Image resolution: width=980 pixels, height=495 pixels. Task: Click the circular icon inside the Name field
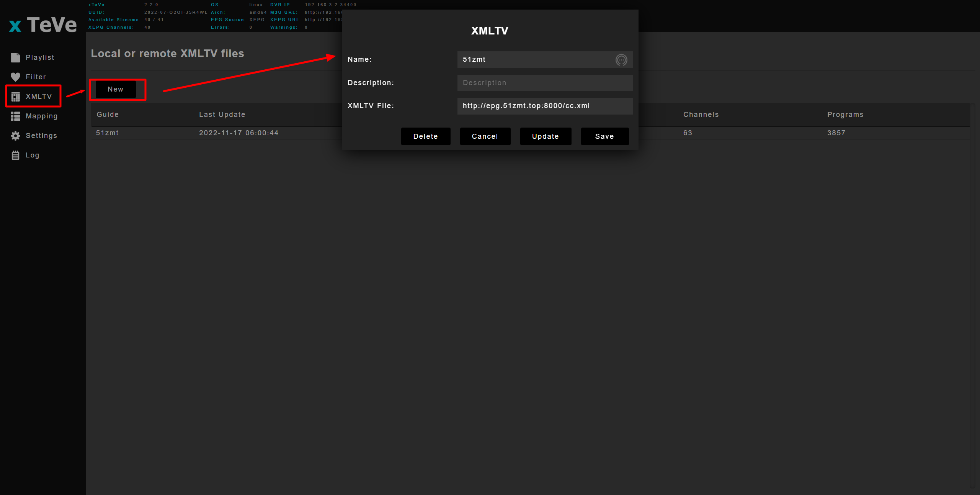pyautogui.click(x=621, y=60)
